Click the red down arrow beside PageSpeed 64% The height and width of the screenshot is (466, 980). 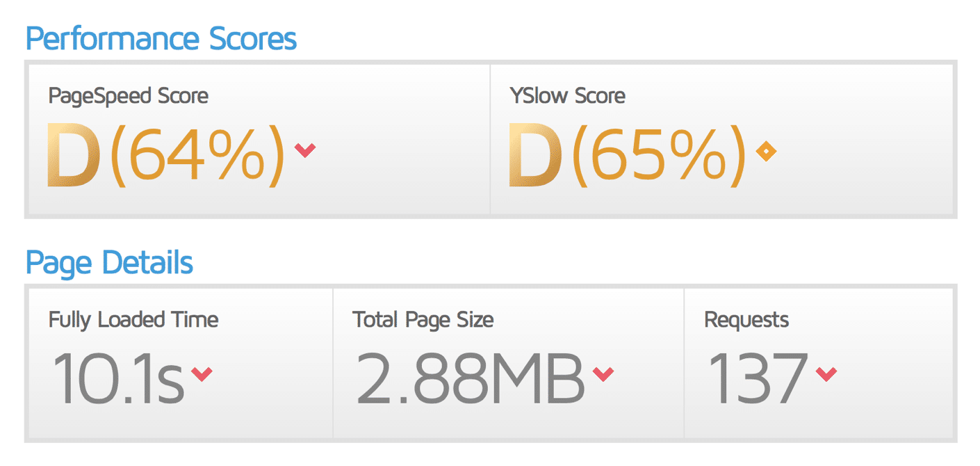point(304,150)
